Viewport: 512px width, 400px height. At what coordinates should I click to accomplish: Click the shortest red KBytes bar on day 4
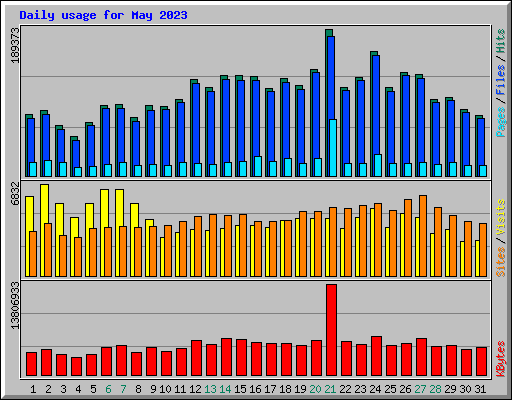coord(76,366)
